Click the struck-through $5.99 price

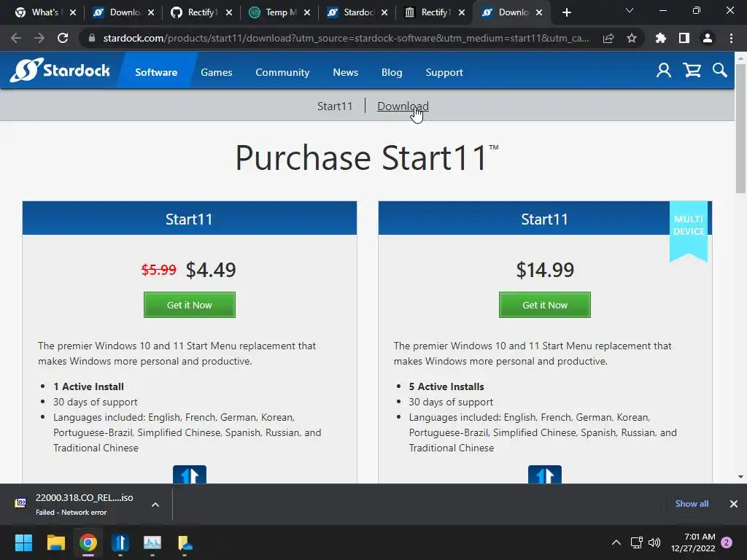coord(158,270)
